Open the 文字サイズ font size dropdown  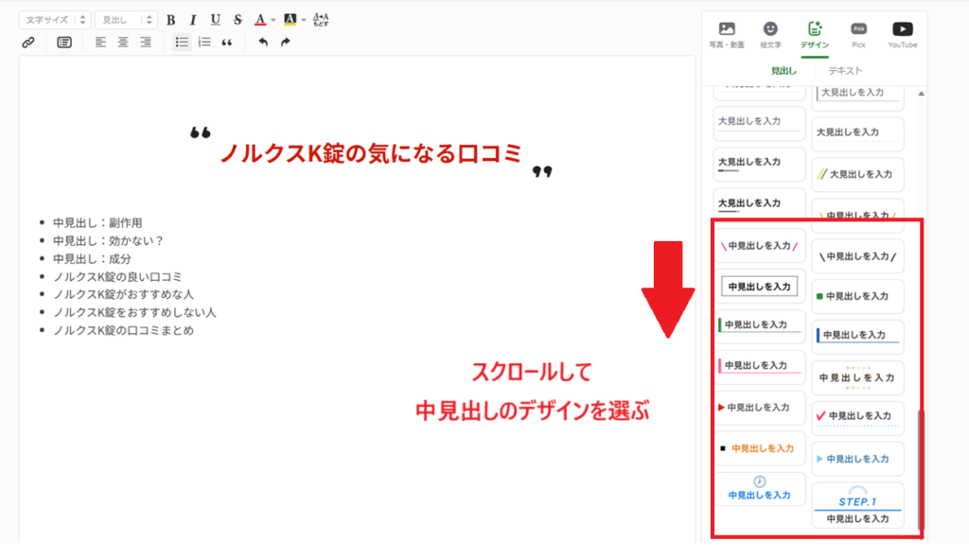55,20
